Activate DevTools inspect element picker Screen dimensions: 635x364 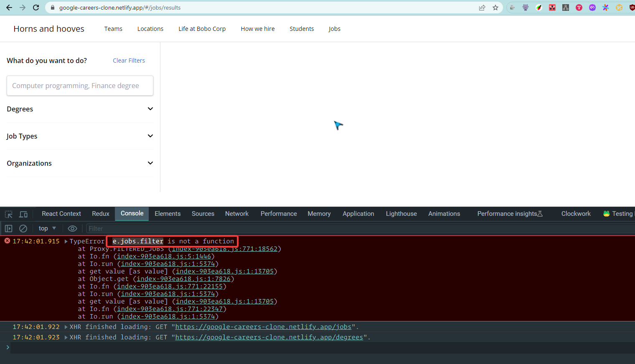[x=9, y=214]
